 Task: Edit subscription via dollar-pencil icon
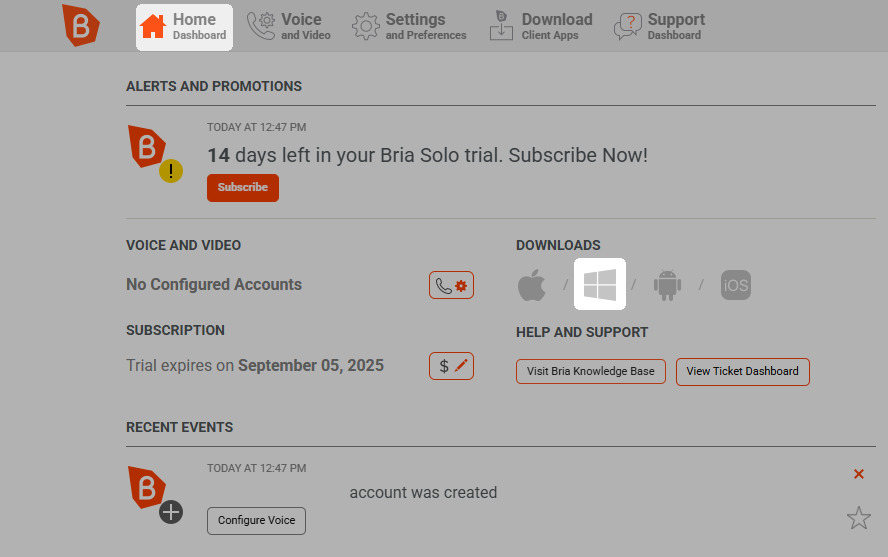tap(451, 366)
